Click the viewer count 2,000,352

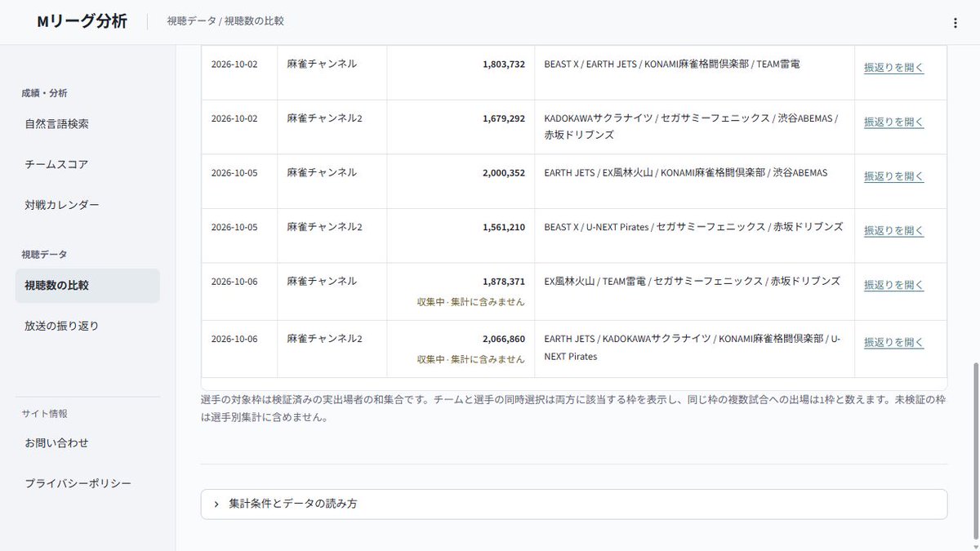pyautogui.click(x=504, y=172)
